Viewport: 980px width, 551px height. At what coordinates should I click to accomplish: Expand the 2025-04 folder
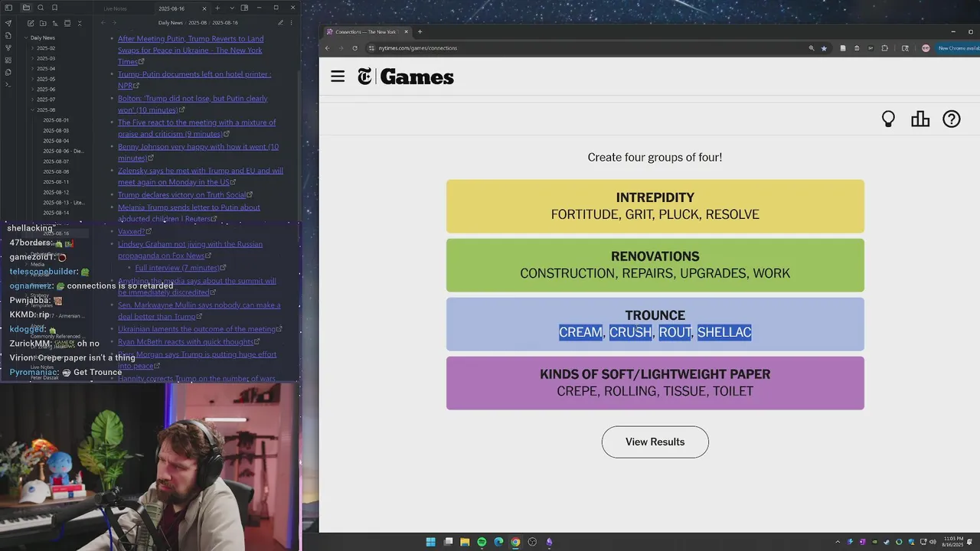click(46, 69)
